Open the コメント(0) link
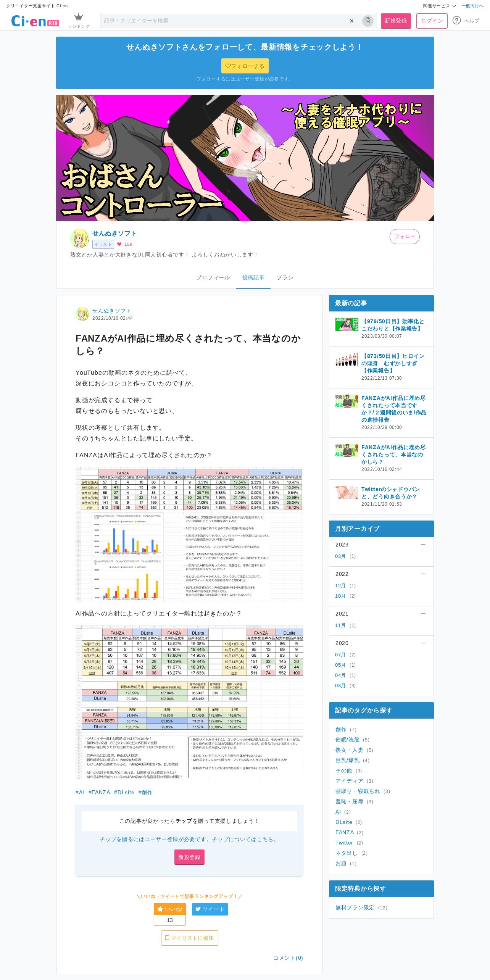 (x=288, y=958)
